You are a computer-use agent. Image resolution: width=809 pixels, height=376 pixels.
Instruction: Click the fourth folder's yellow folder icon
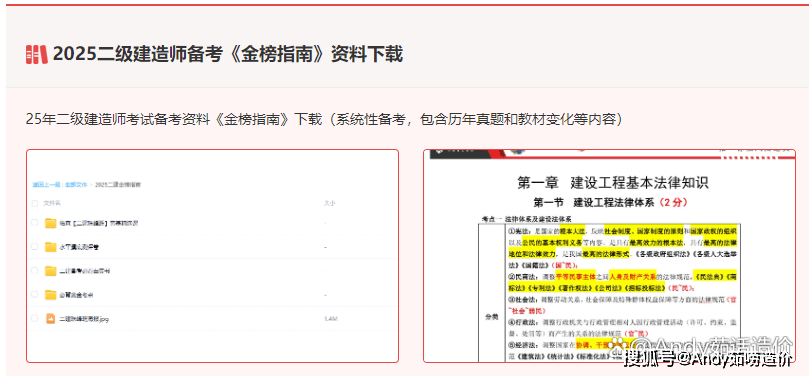(51, 295)
